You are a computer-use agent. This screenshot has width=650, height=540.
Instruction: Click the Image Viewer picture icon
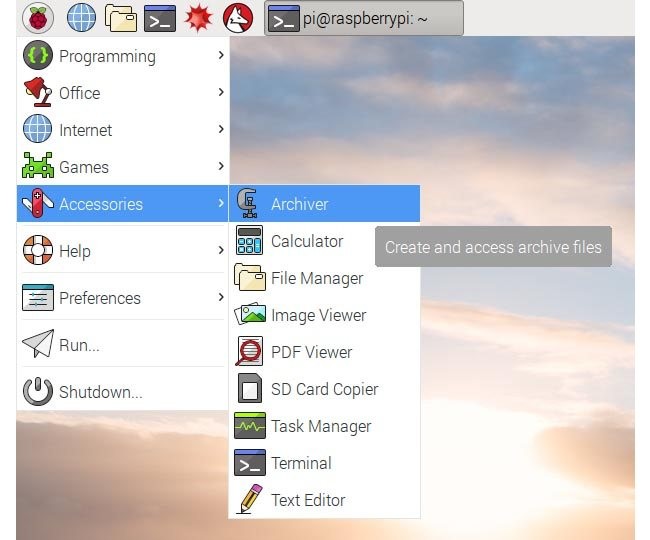coord(250,314)
